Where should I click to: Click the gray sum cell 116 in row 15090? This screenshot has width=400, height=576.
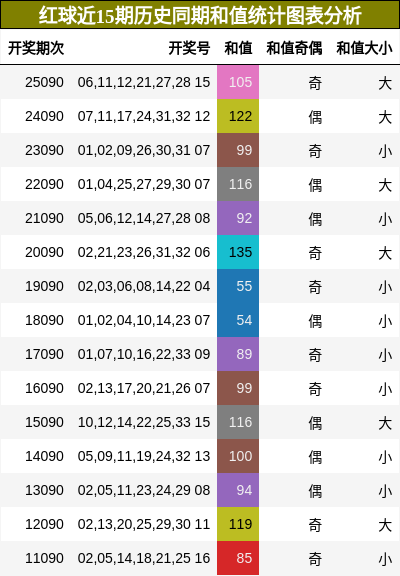point(238,422)
